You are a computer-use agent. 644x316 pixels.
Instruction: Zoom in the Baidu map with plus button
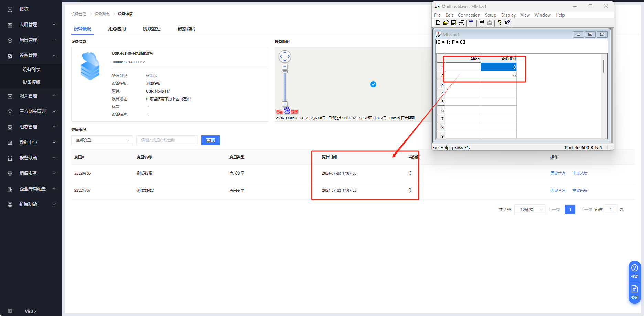[285, 67]
